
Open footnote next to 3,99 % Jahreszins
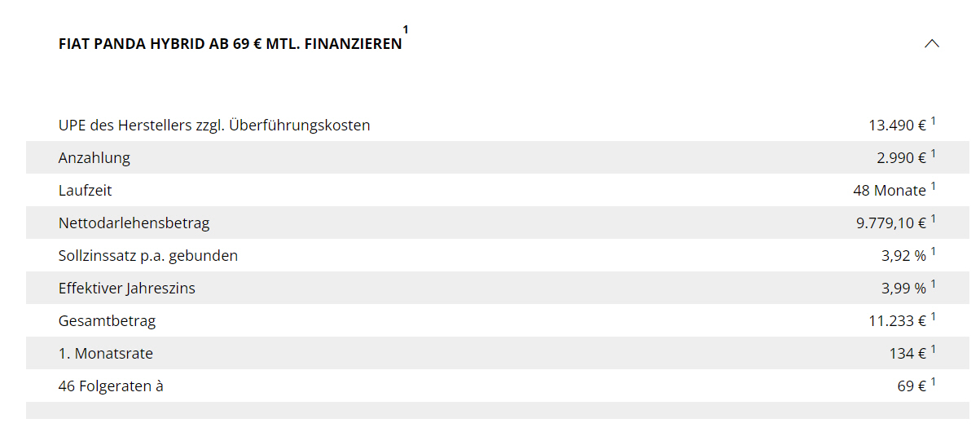pyautogui.click(x=934, y=284)
